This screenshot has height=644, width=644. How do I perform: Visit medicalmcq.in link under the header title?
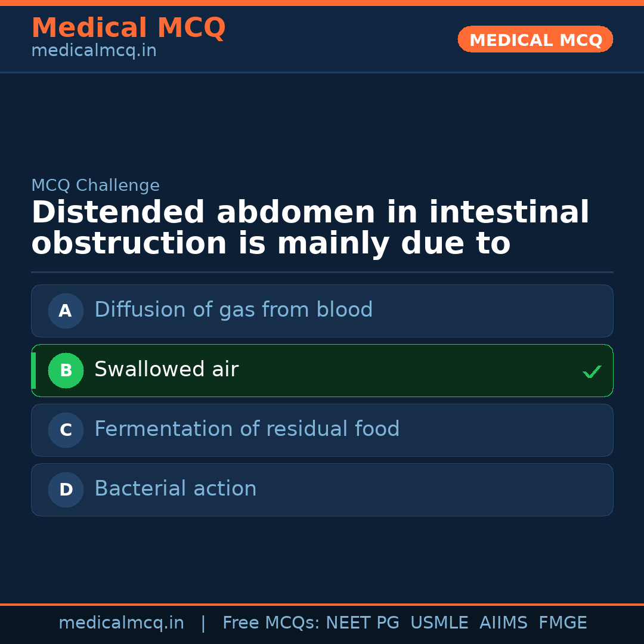click(94, 51)
